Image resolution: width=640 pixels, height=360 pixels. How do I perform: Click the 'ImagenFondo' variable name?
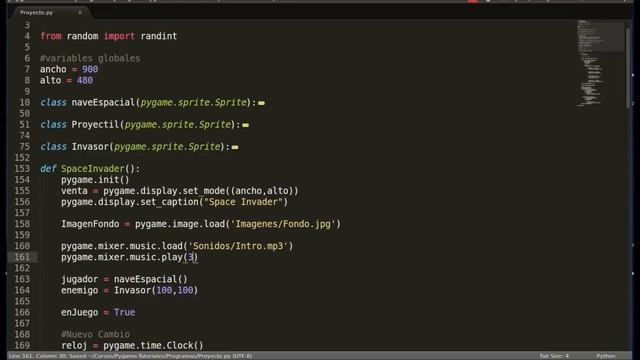click(x=90, y=224)
